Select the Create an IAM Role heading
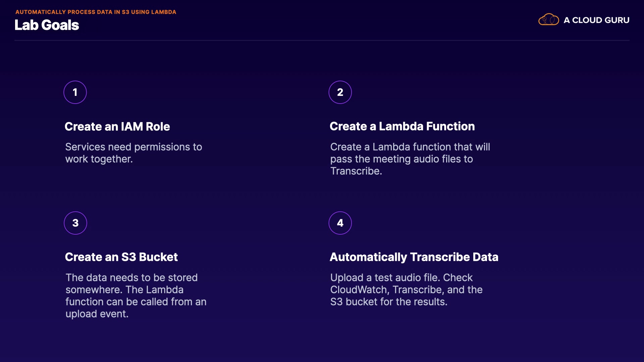 click(117, 126)
